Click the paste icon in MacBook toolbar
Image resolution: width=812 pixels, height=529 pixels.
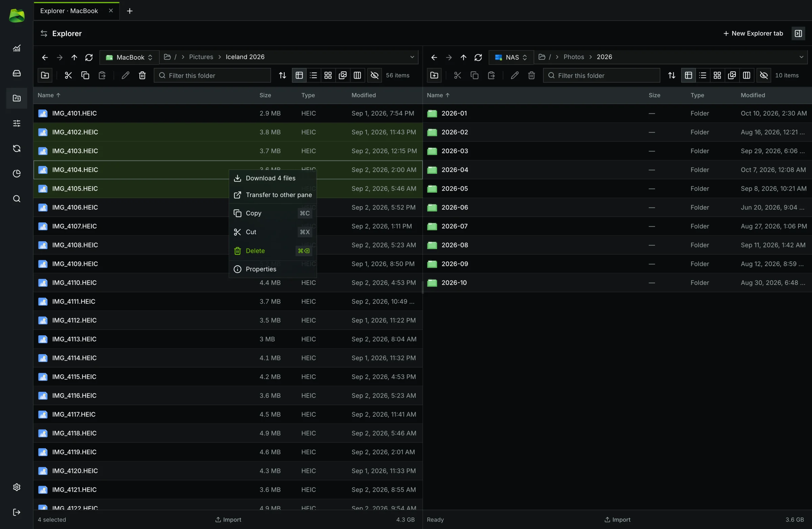[x=102, y=75]
